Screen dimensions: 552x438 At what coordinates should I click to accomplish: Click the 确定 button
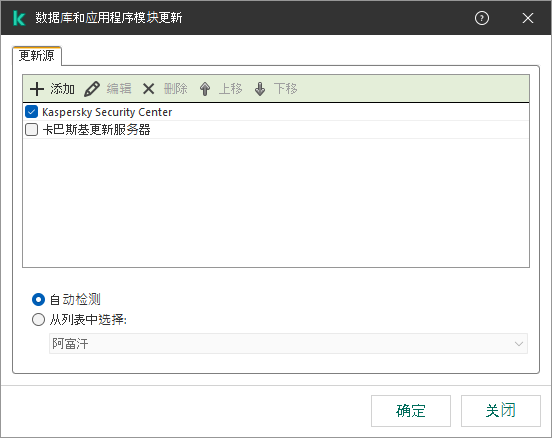tap(411, 411)
